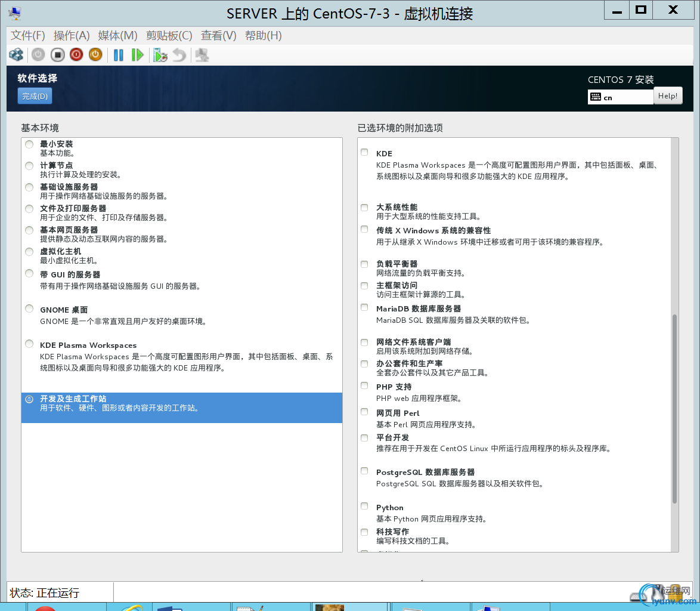Check the MariaDB 数据库服务器 checkbox

[x=365, y=307]
